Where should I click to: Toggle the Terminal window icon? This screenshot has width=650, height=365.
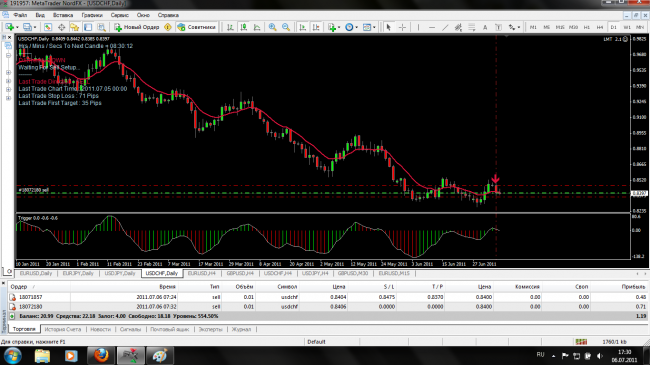pos(88,27)
